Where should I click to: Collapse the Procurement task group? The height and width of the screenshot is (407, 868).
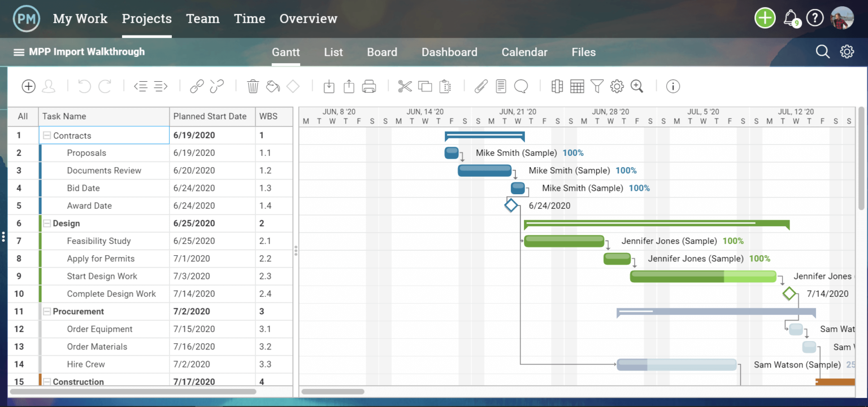(47, 312)
